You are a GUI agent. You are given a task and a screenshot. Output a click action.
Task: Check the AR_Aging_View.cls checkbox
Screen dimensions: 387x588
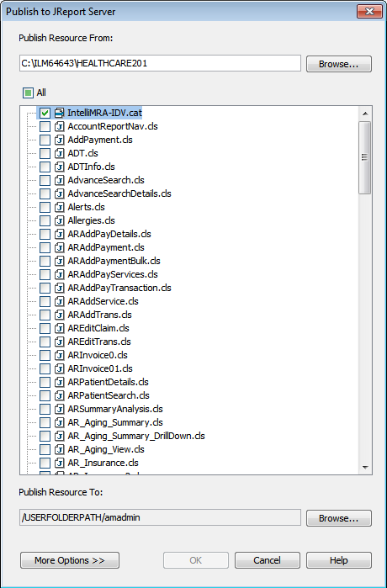point(45,449)
